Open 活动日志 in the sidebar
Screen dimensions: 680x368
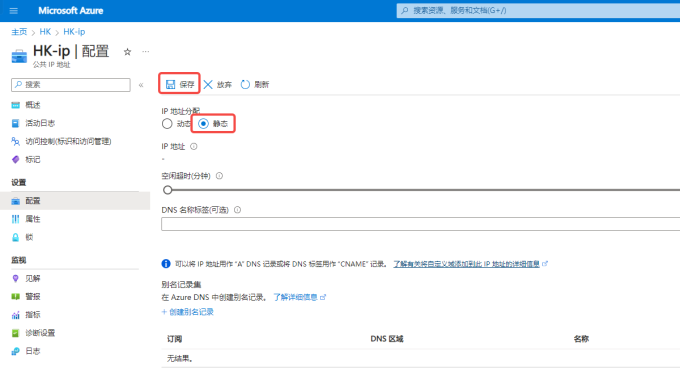click(40, 123)
